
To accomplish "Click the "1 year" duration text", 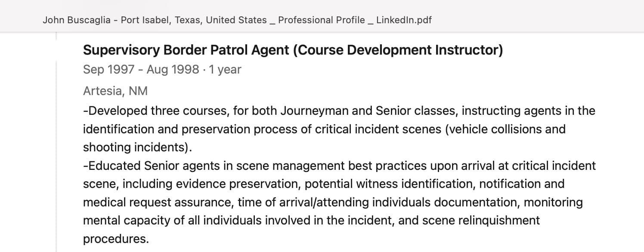I will tap(225, 70).
